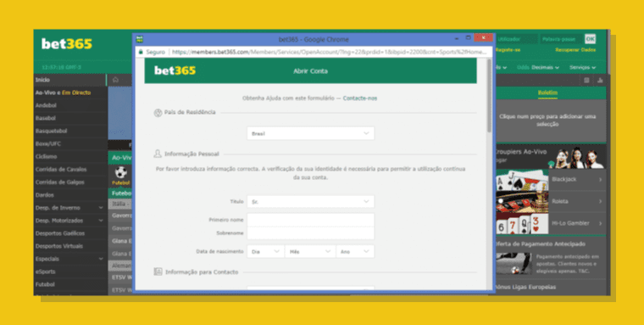Image resolution: width=644 pixels, height=325 pixels.
Task: Click the secure padlock icon in address bar
Action: 141,53
